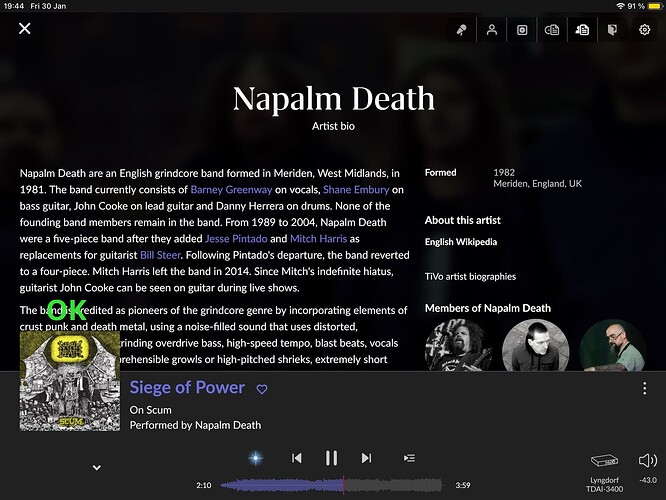Check the Wi-Fi status icon

click(621, 6)
